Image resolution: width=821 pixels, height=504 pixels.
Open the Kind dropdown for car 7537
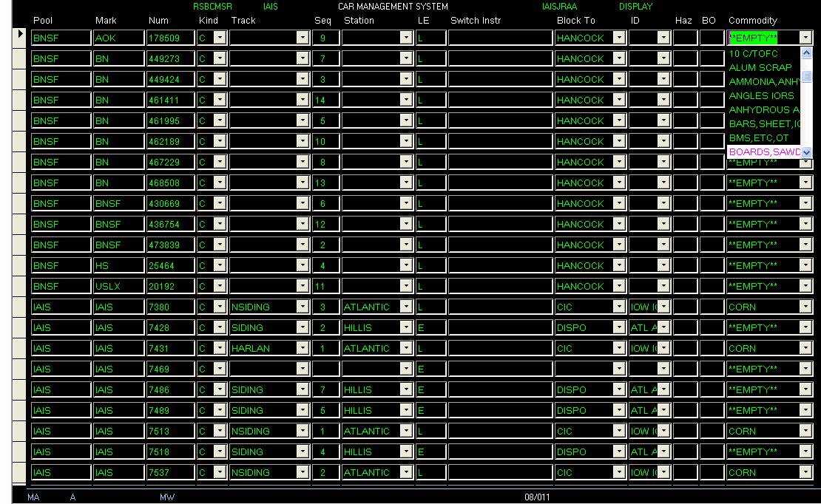click(220, 472)
